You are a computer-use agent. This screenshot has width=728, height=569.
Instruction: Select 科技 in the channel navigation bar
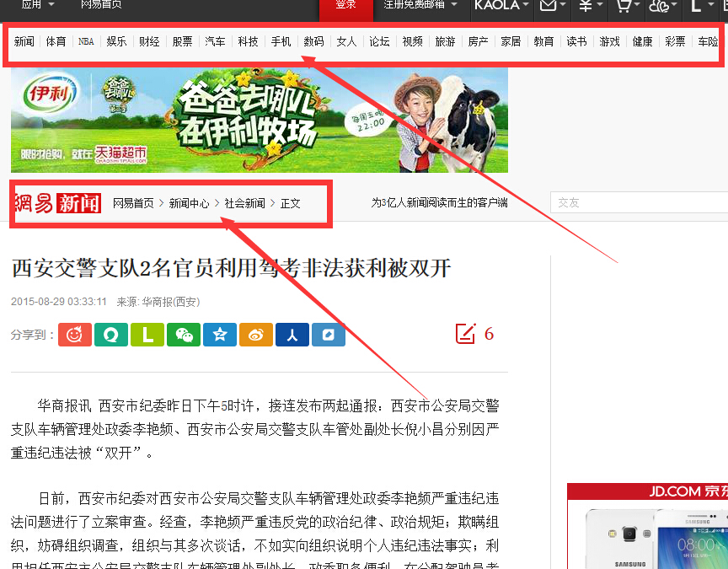248,41
